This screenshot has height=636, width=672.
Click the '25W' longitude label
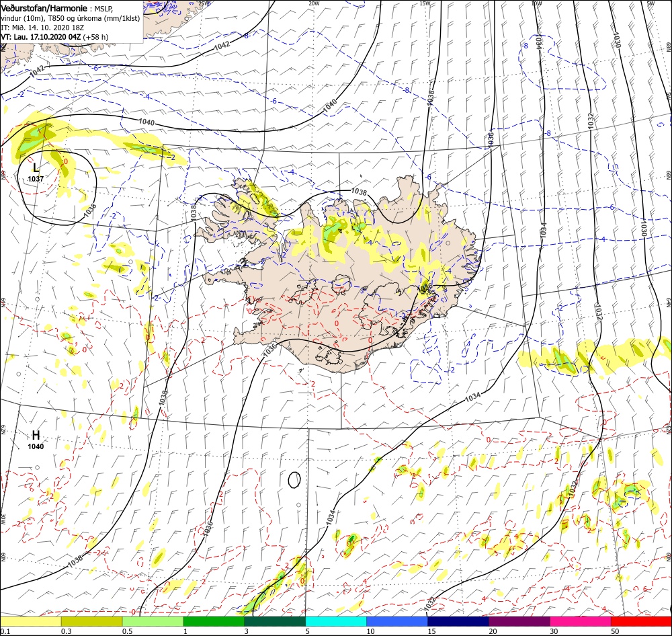tap(204, 3)
